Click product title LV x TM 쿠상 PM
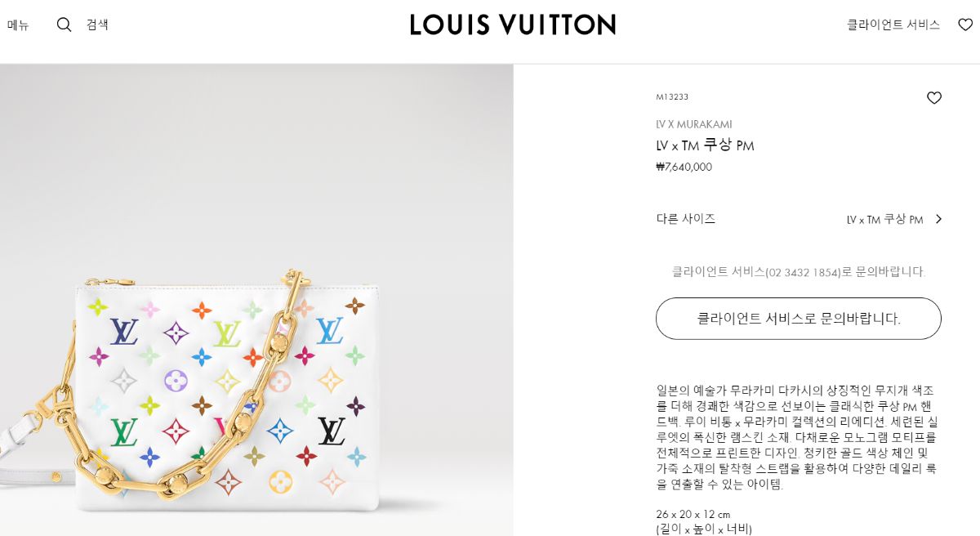Viewport: 980px width, 536px height. 706,145
